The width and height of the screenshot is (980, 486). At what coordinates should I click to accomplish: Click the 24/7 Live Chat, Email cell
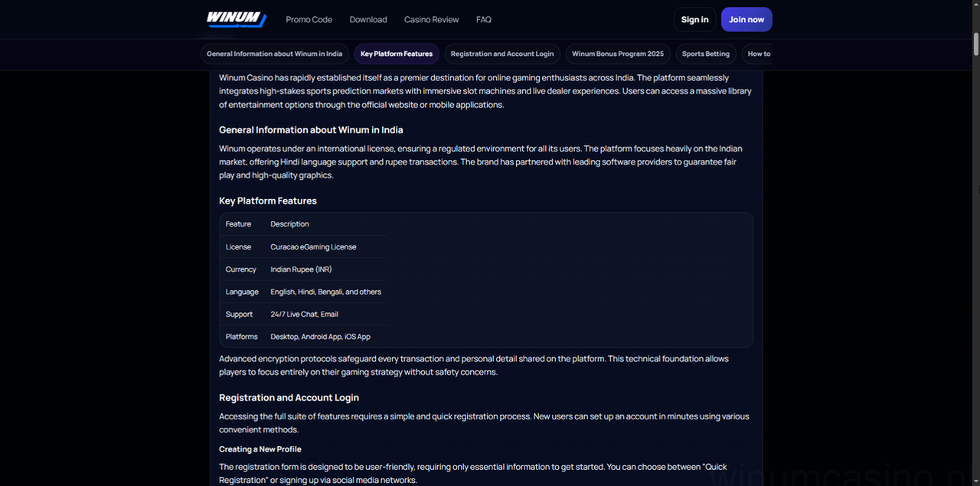pos(326,314)
